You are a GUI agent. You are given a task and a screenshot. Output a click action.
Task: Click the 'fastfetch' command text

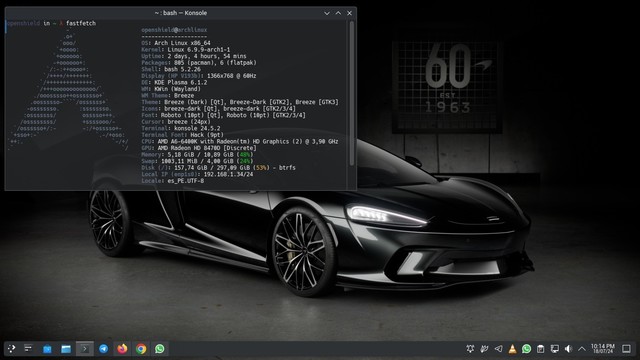(81, 23)
